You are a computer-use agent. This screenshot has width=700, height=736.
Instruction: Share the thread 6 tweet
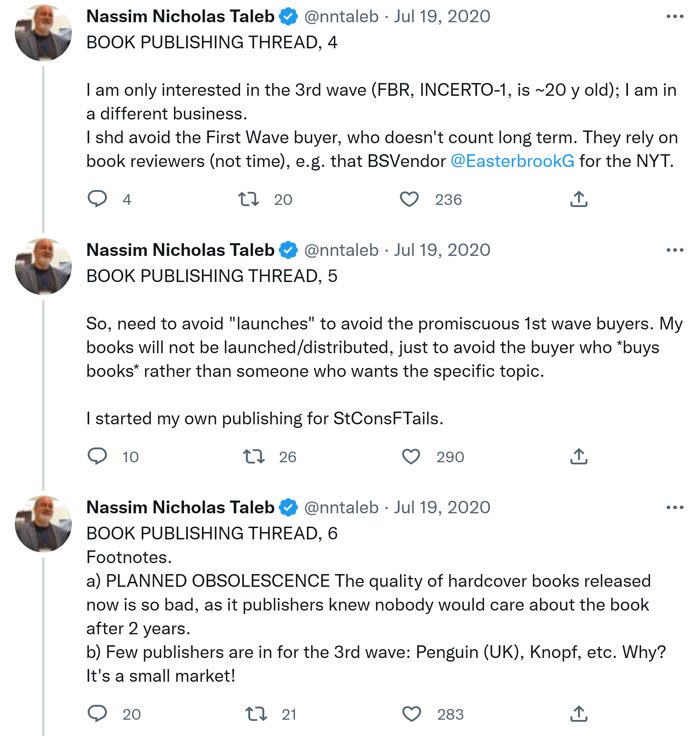coord(579,714)
